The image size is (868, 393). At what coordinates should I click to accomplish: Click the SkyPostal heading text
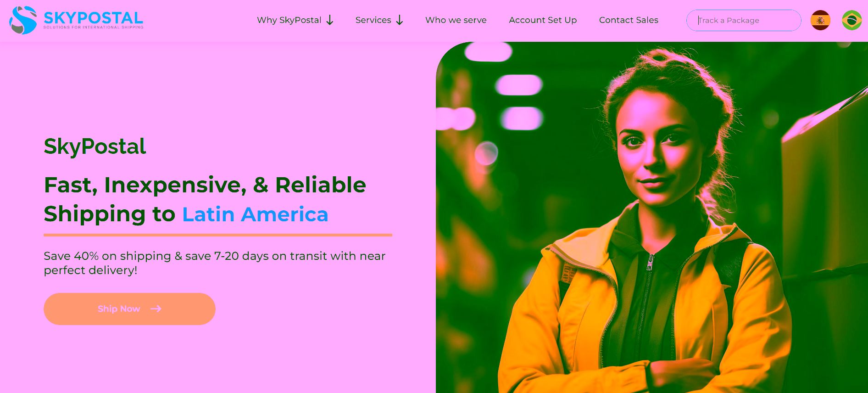pos(95,147)
